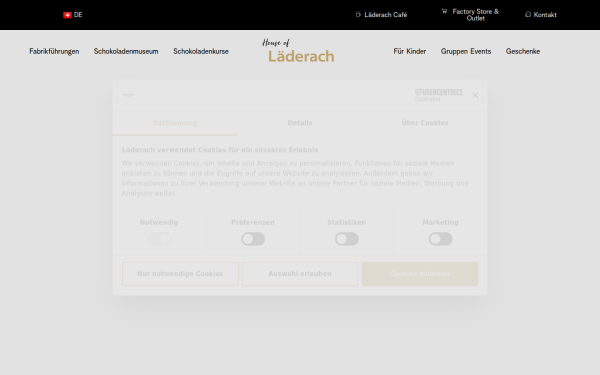The width and height of the screenshot is (600, 375).
Task: Enable the Marketing cookie switch
Action: pos(440,239)
